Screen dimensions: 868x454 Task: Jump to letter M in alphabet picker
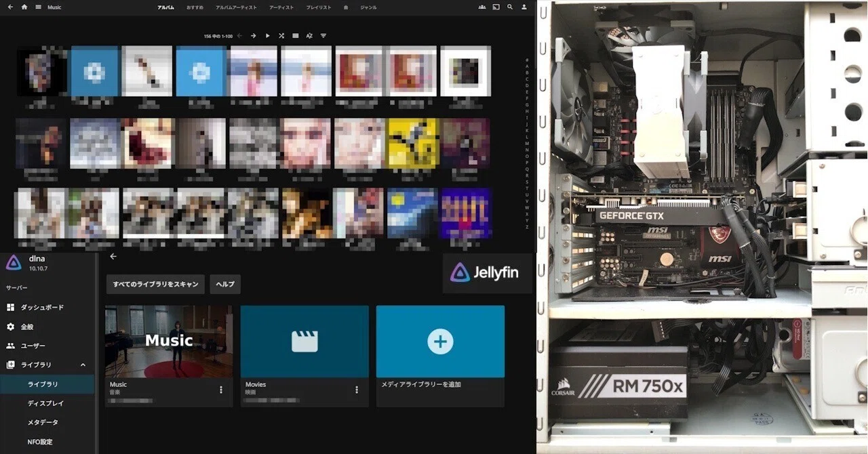(527, 143)
